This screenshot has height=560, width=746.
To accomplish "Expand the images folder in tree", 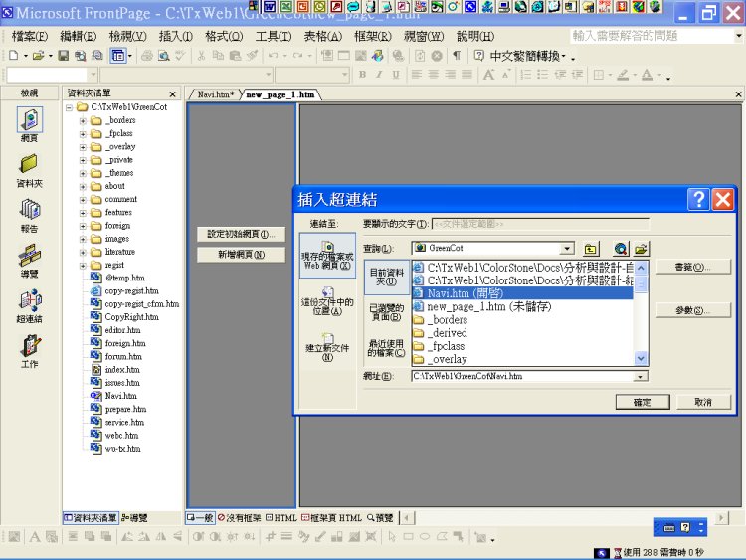I will tap(84, 239).
